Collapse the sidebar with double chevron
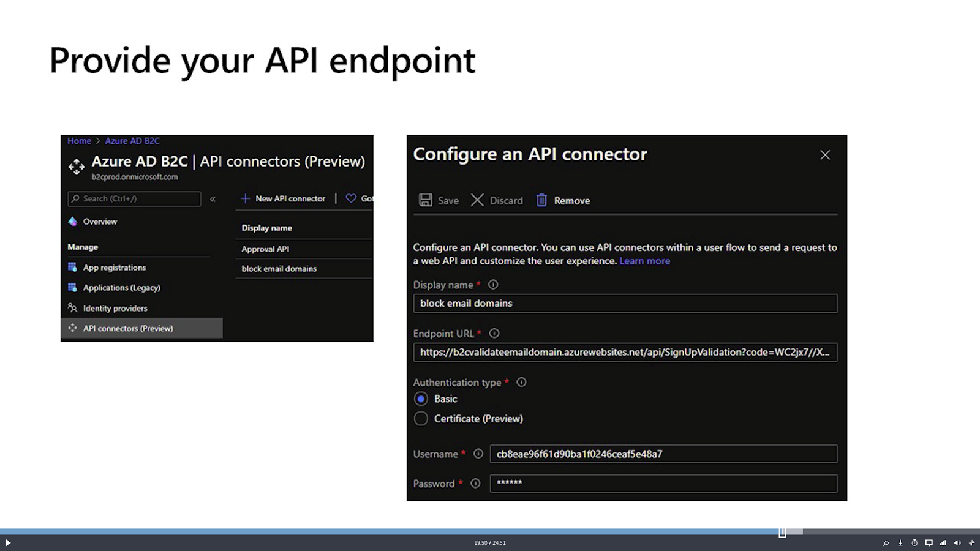The image size is (980, 551). pos(213,199)
